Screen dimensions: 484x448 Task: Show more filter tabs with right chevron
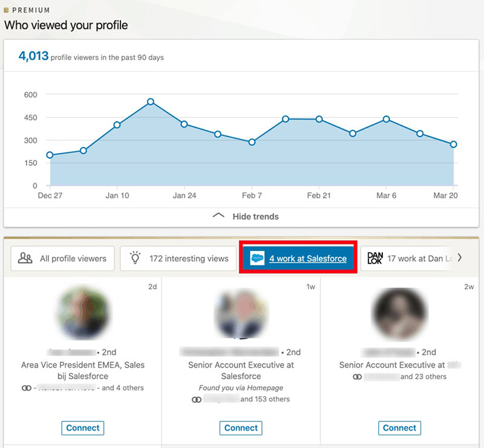pos(460,258)
